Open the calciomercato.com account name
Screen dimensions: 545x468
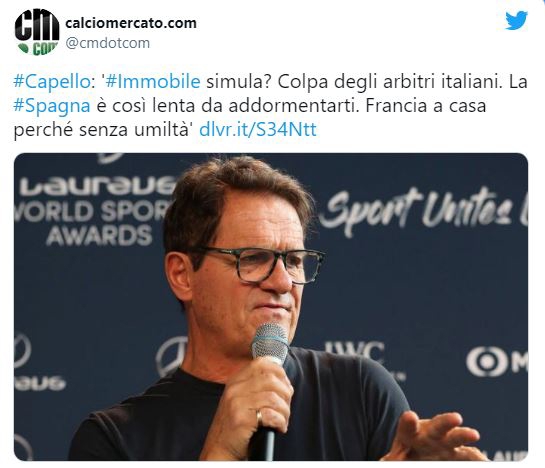pyautogui.click(x=131, y=23)
